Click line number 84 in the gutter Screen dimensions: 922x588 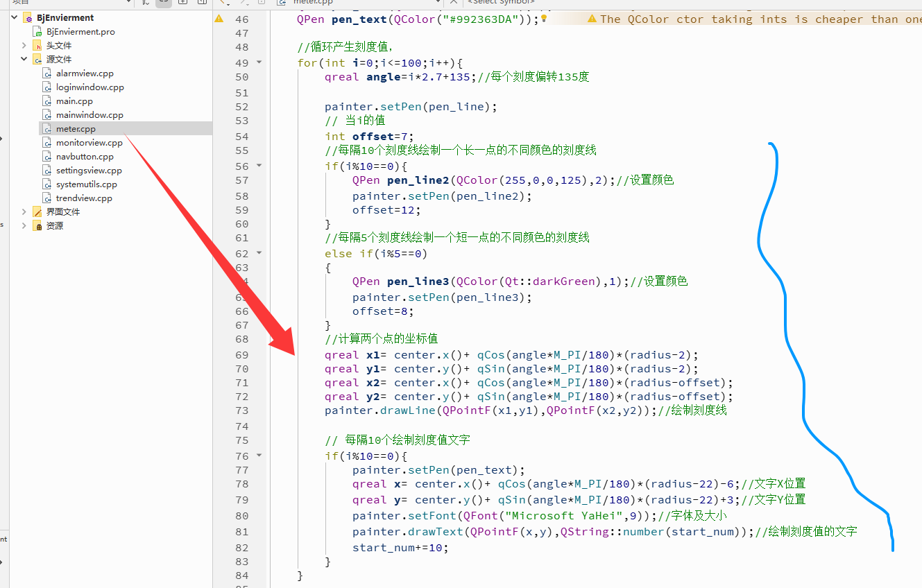(x=241, y=576)
